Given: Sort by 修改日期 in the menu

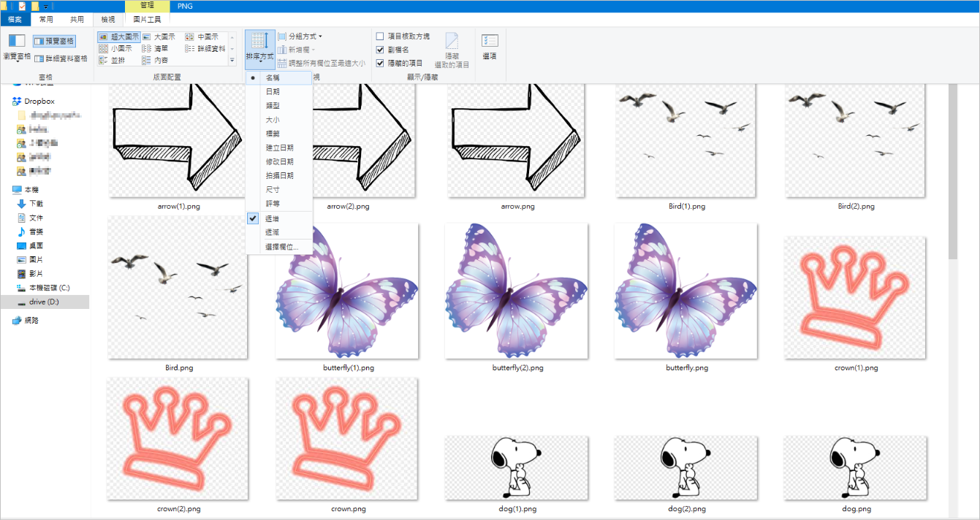Looking at the screenshot, I should tap(279, 161).
